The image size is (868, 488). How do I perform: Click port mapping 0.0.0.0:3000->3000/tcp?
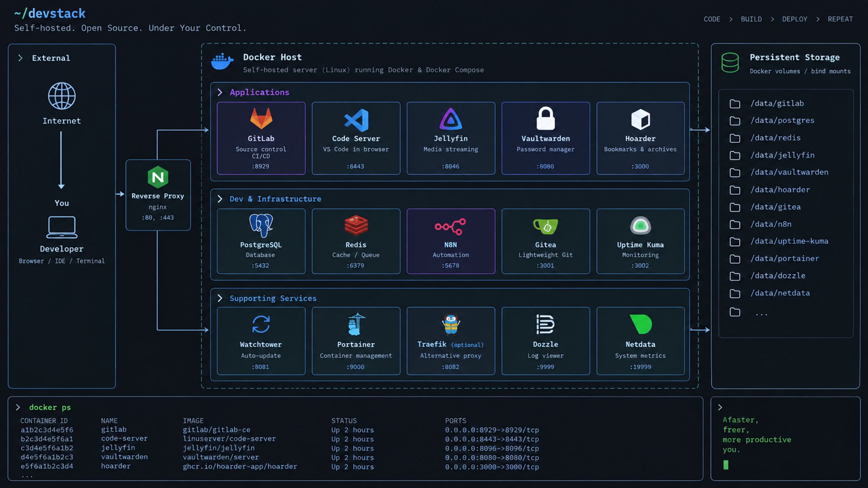click(x=492, y=467)
